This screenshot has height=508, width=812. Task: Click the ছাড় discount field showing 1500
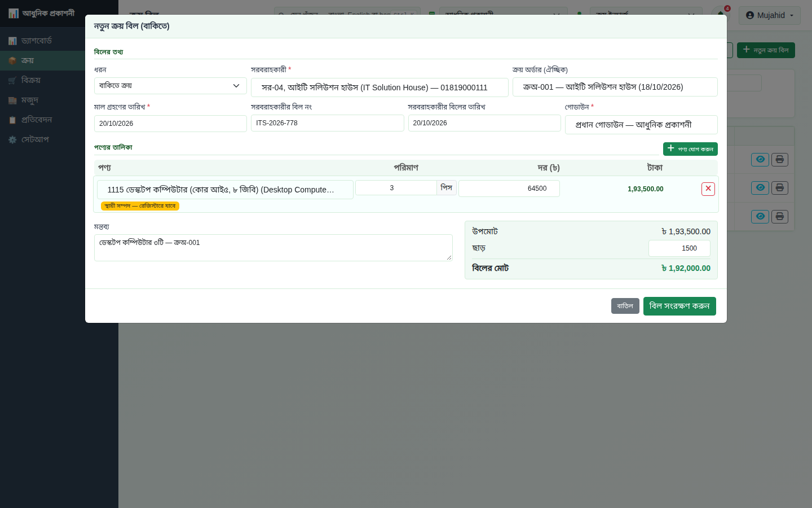[679, 248]
